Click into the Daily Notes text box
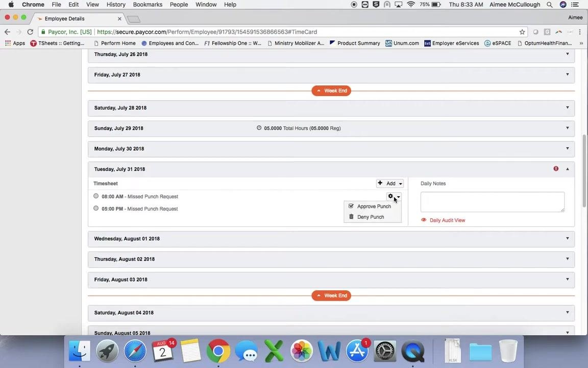 pyautogui.click(x=493, y=202)
